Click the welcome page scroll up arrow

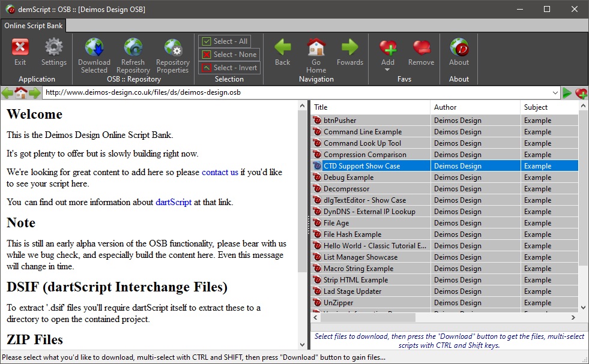click(302, 106)
